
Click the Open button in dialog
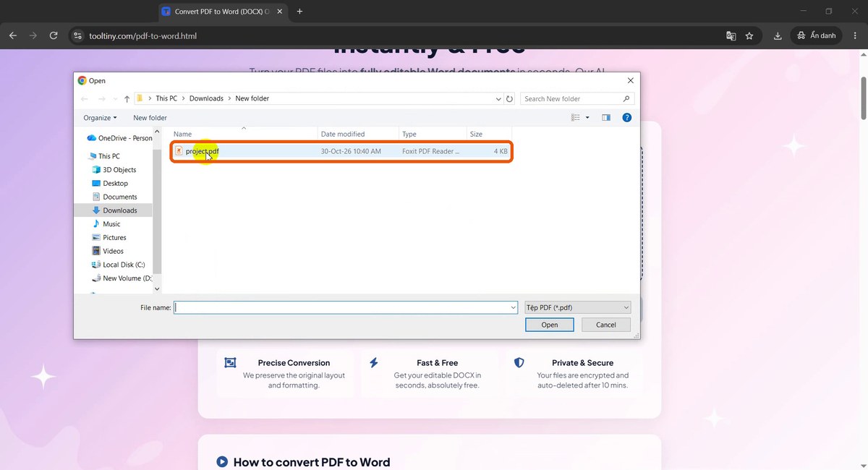[x=550, y=325]
